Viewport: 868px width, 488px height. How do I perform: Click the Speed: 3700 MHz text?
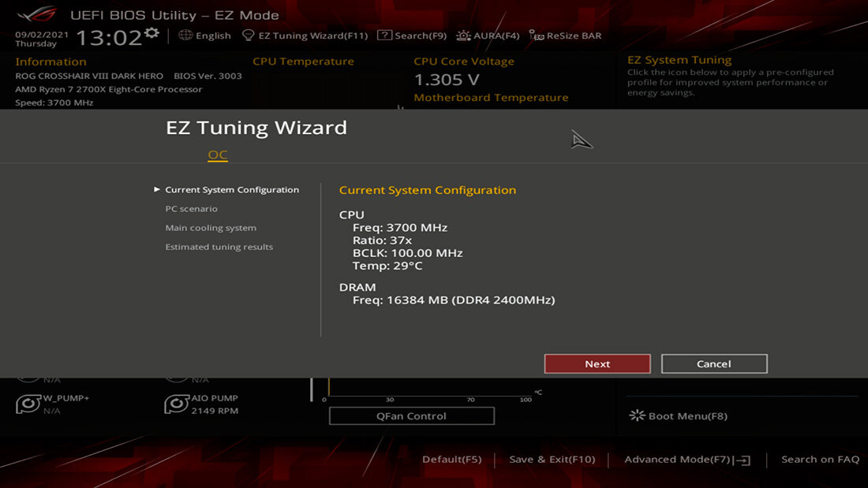point(54,102)
